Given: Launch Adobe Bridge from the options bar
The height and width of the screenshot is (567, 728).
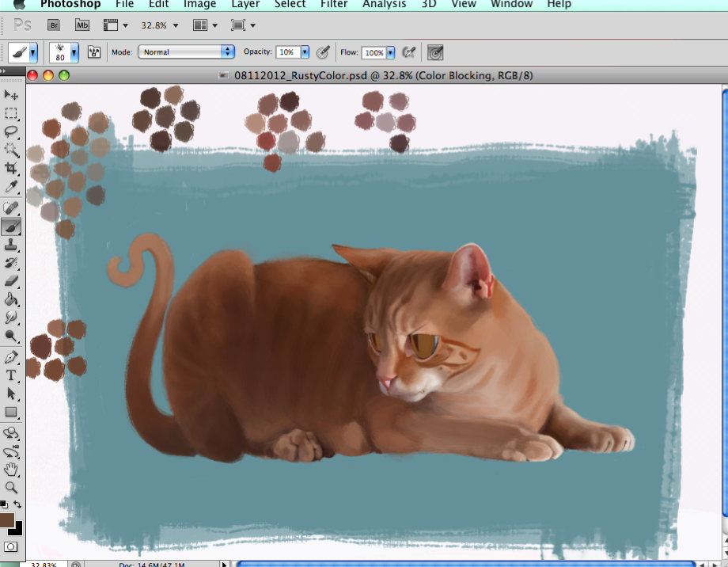Looking at the screenshot, I should click(54, 25).
